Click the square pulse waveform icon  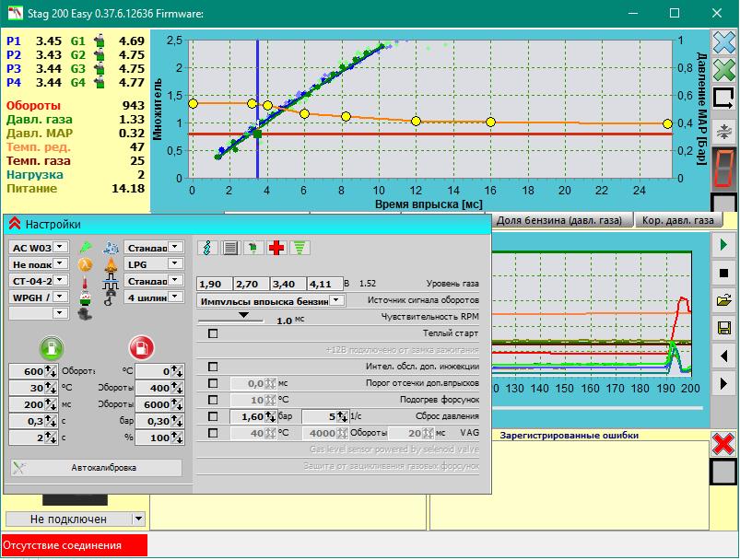click(x=111, y=282)
